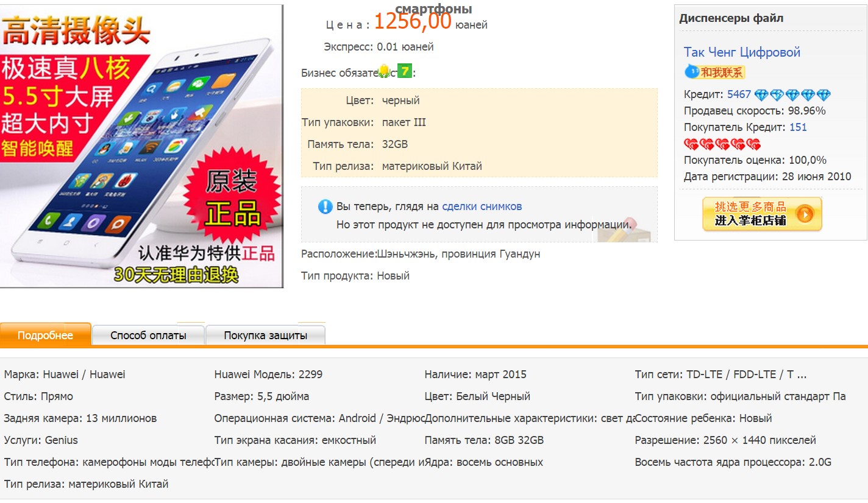
Task: Open the Подробнее tab
Action: point(45,335)
